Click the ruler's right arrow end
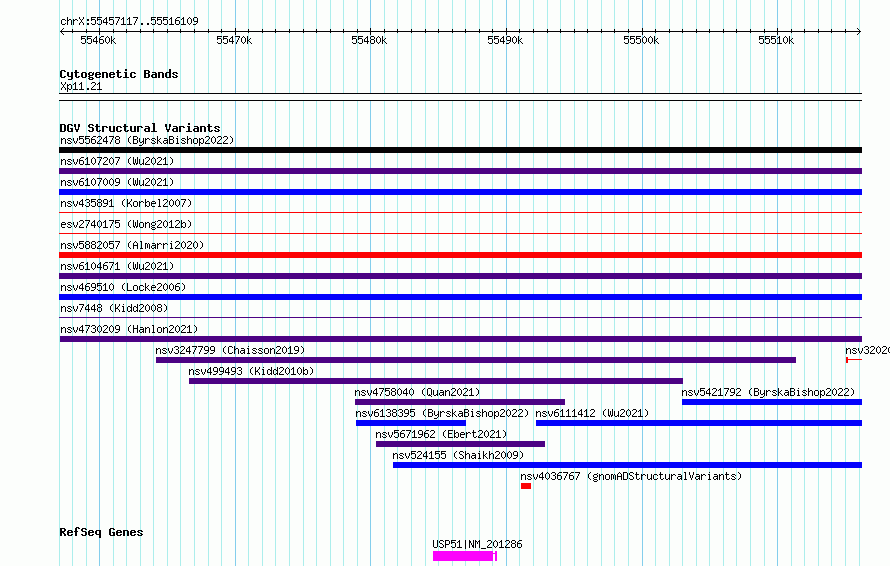This screenshot has height=566, width=890. 859,31
